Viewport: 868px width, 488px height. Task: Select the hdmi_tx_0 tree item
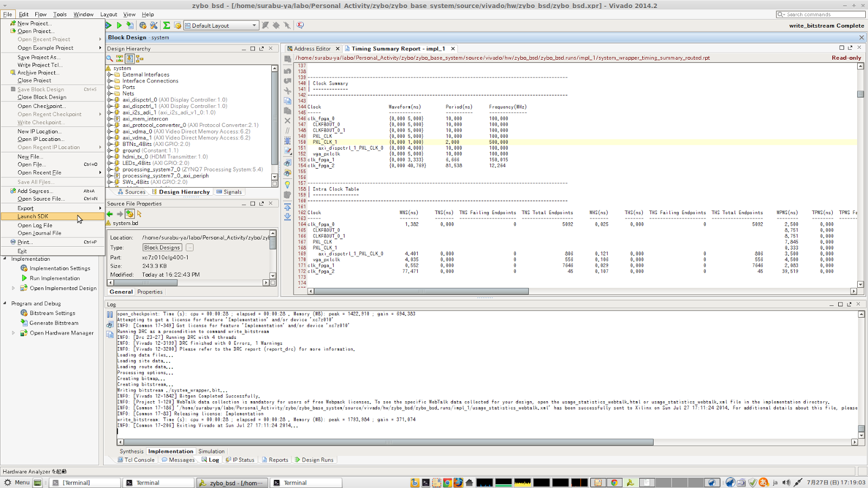(x=165, y=157)
